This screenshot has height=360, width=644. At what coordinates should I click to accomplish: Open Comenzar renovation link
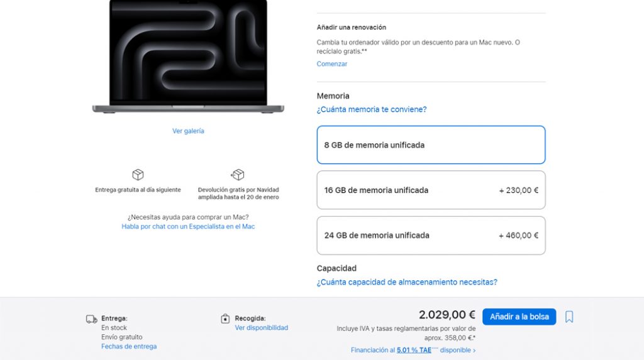(x=332, y=63)
